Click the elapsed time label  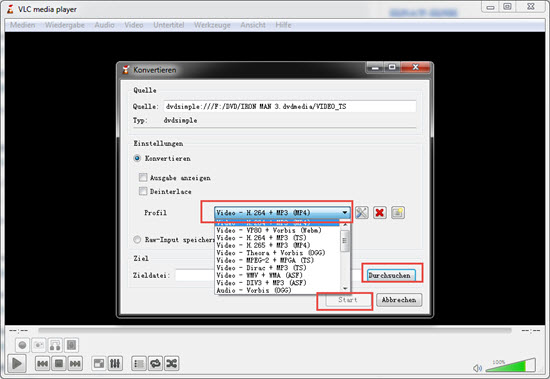click(x=18, y=331)
